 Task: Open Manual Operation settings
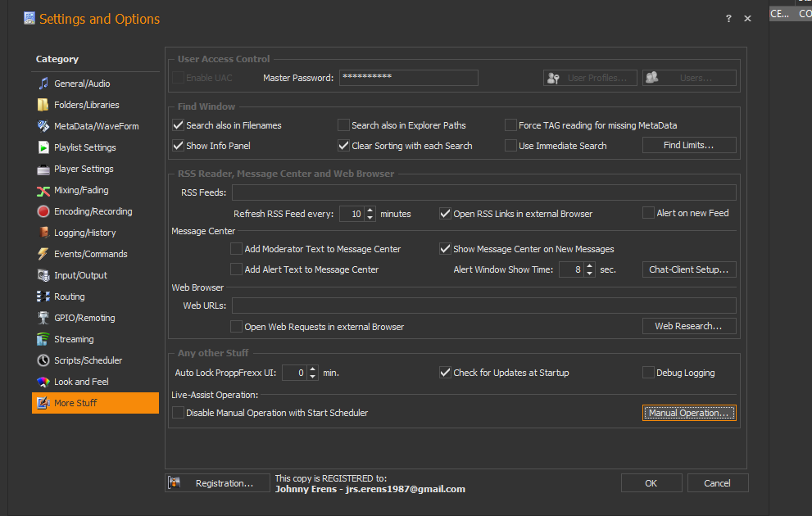689,413
